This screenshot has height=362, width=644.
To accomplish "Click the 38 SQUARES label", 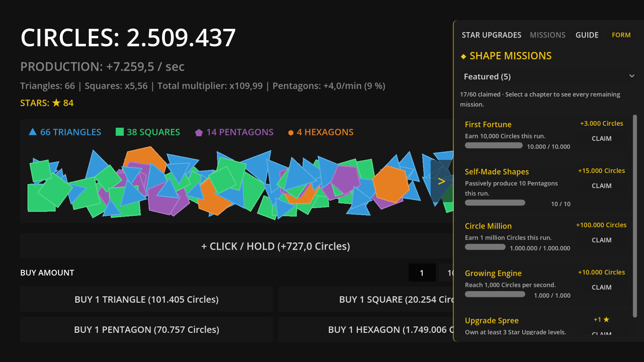I will tap(153, 132).
